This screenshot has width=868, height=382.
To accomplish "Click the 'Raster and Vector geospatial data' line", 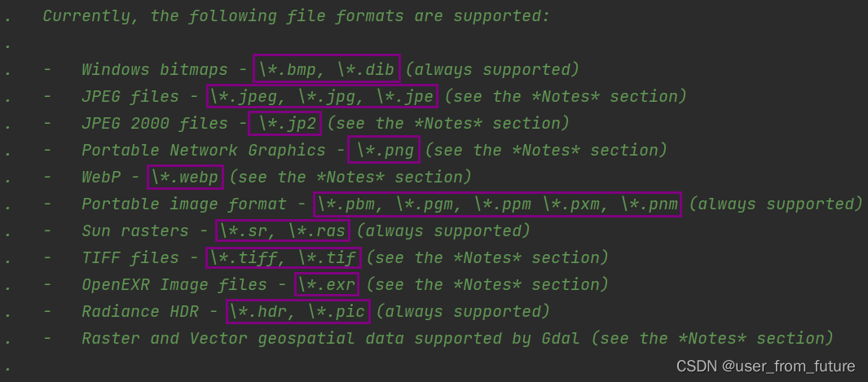I will (x=457, y=338).
